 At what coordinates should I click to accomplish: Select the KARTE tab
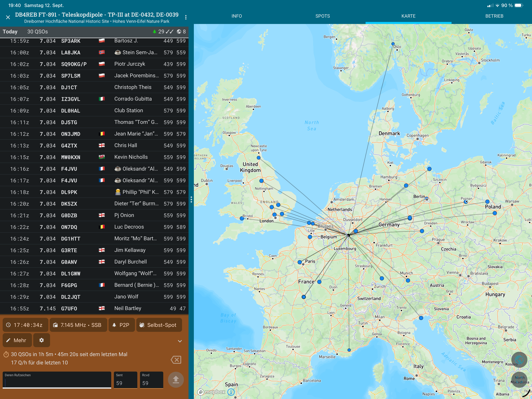click(408, 16)
